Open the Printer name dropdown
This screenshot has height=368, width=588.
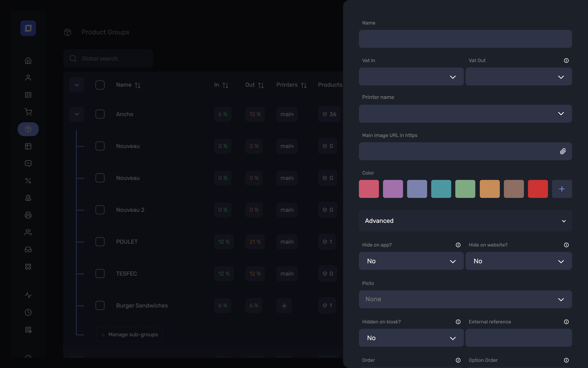[x=465, y=114]
